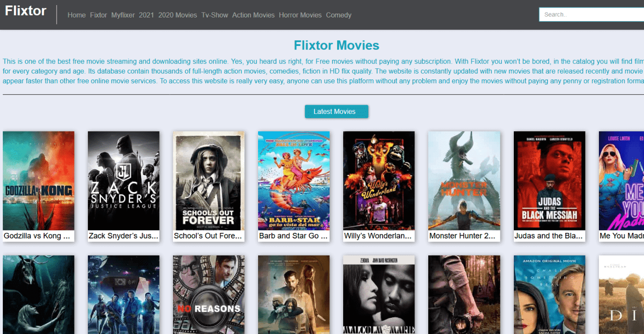644x334 pixels.
Task: Click the 'School's Out Fore...' title
Action: coord(209,236)
